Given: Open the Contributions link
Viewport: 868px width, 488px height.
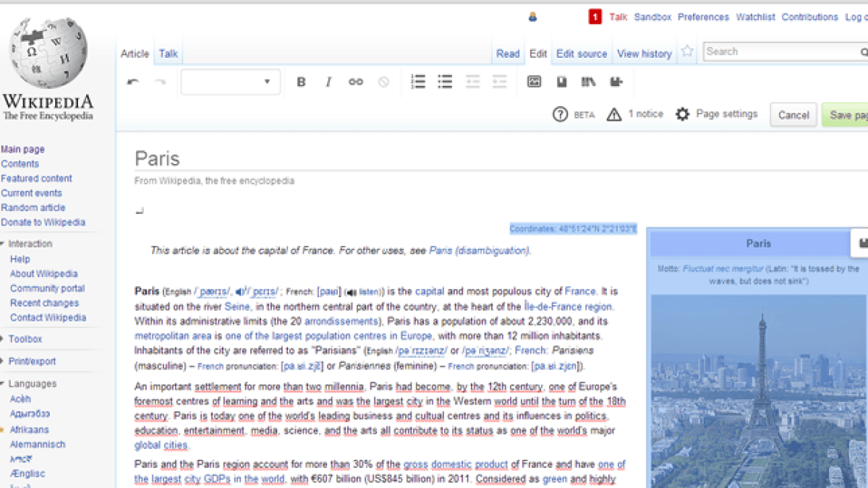Looking at the screenshot, I should pos(810,17).
